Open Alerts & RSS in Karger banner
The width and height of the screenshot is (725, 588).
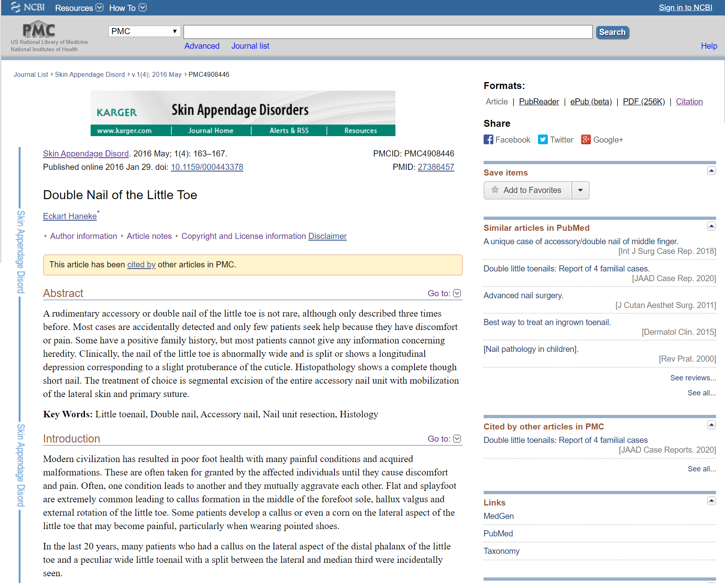click(x=289, y=130)
